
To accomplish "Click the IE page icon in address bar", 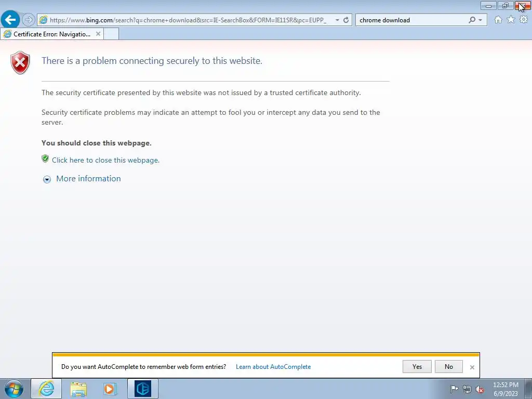I will coord(43,20).
